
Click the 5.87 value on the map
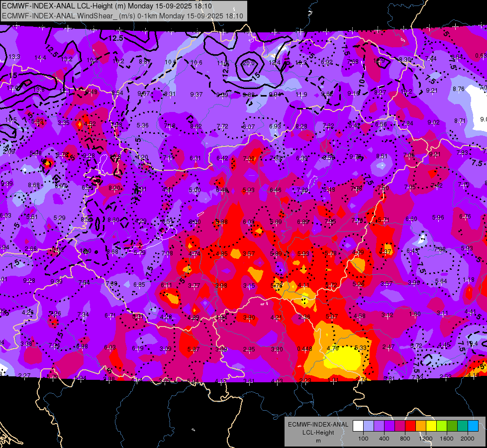coord(194,349)
